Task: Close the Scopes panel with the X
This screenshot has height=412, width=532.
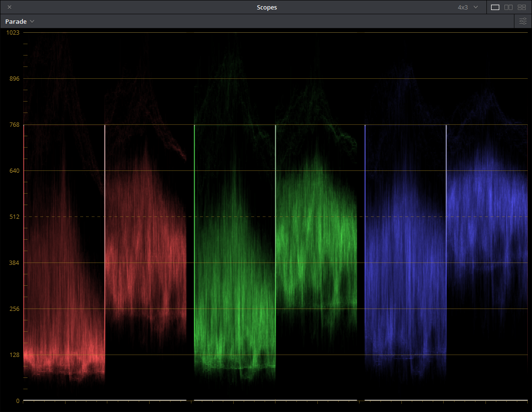Action: (9, 7)
